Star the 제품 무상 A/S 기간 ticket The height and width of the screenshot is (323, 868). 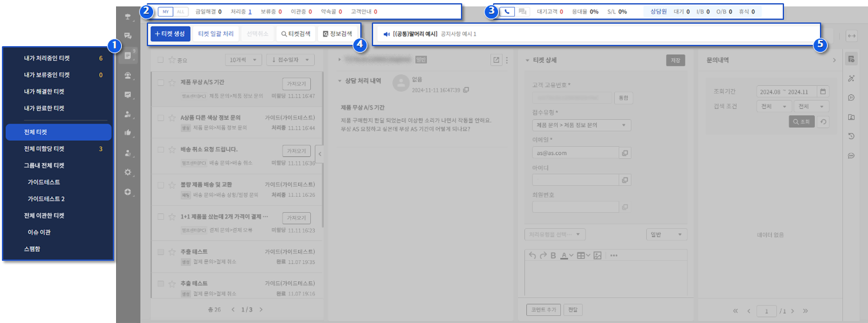(x=171, y=82)
